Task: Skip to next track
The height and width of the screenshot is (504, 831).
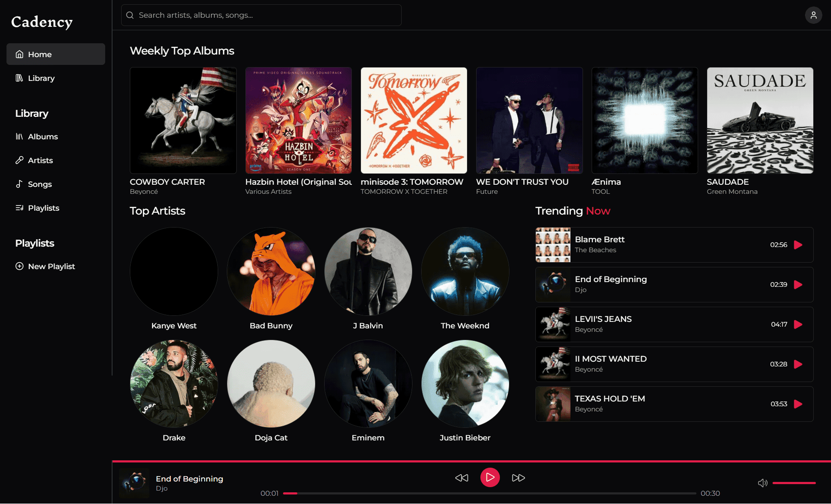Action: (518, 478)
